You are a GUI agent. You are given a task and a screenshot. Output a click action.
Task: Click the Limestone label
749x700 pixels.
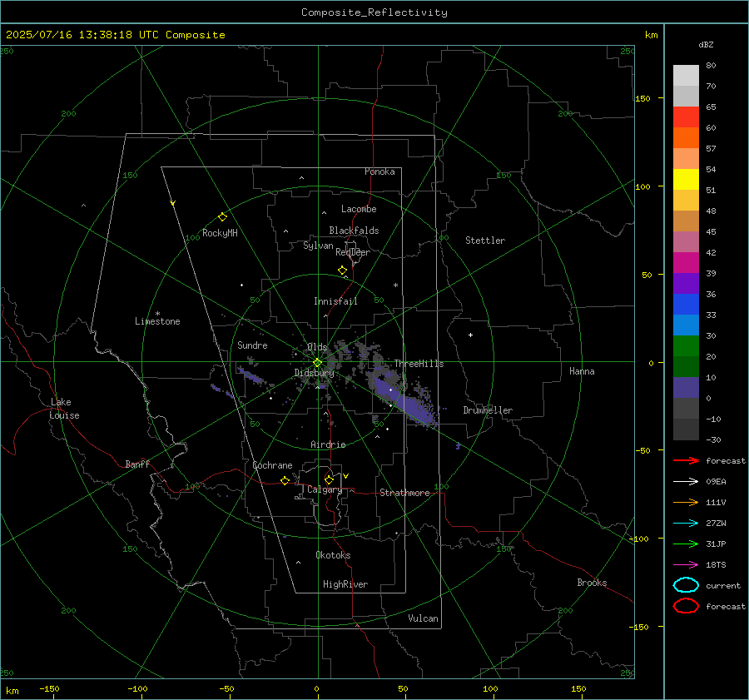157,321
